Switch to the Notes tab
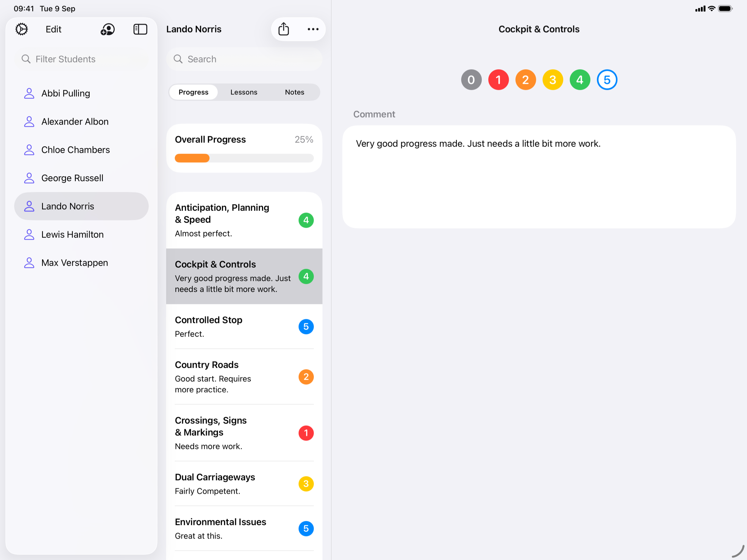Image resolution: width=747 pixels, height=560 pixels. [x=294, y=92]
